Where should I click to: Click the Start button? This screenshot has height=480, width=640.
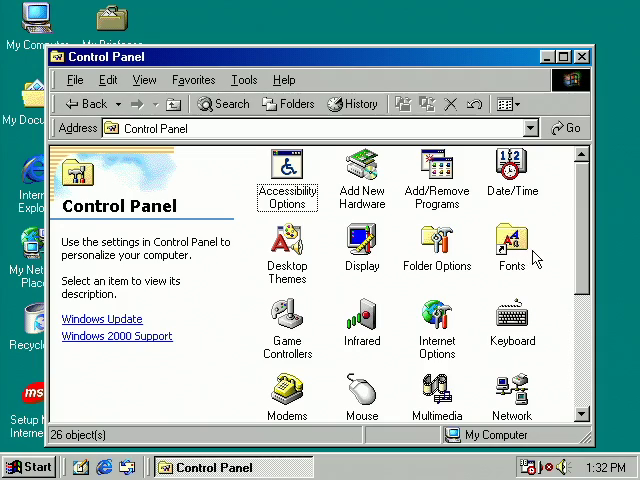(29, 467)
